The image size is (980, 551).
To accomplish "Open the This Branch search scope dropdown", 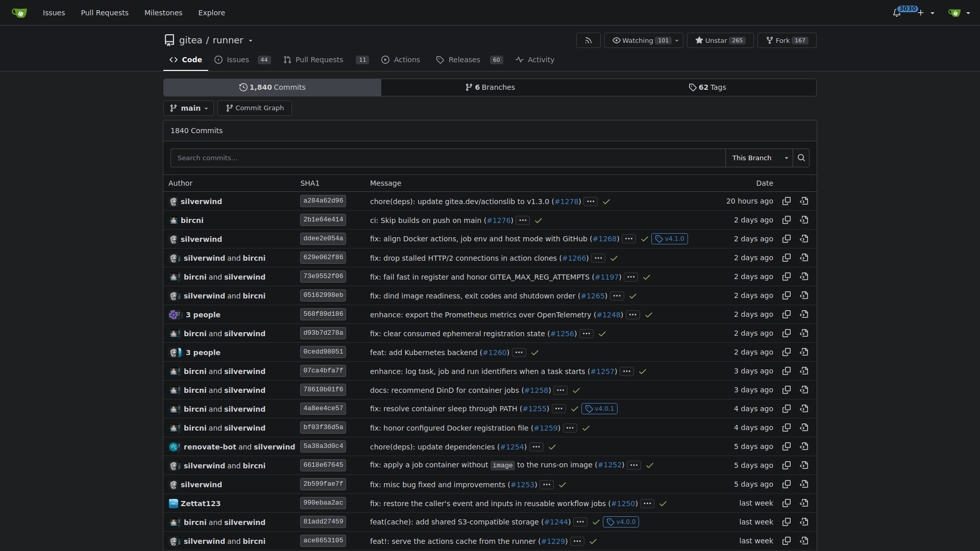I will [x=759, y=158].
